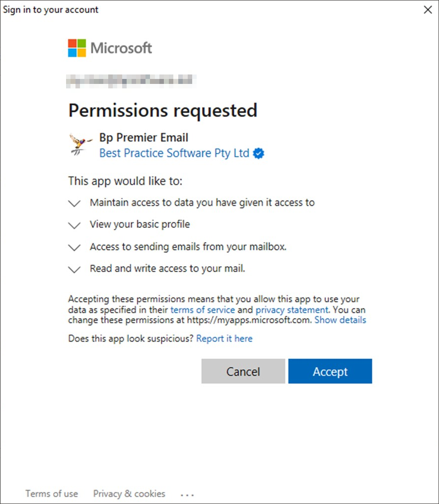
Task: Expand 'Read and write access' chevron
Action: 74,269
